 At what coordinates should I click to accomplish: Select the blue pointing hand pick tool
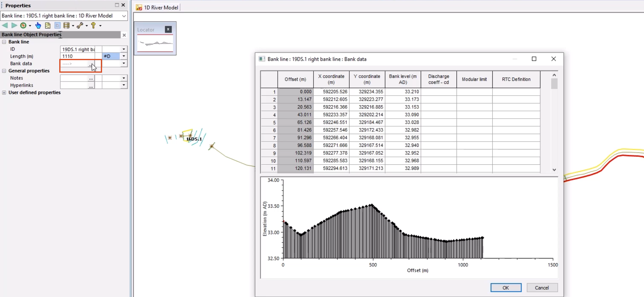[38, 25]
